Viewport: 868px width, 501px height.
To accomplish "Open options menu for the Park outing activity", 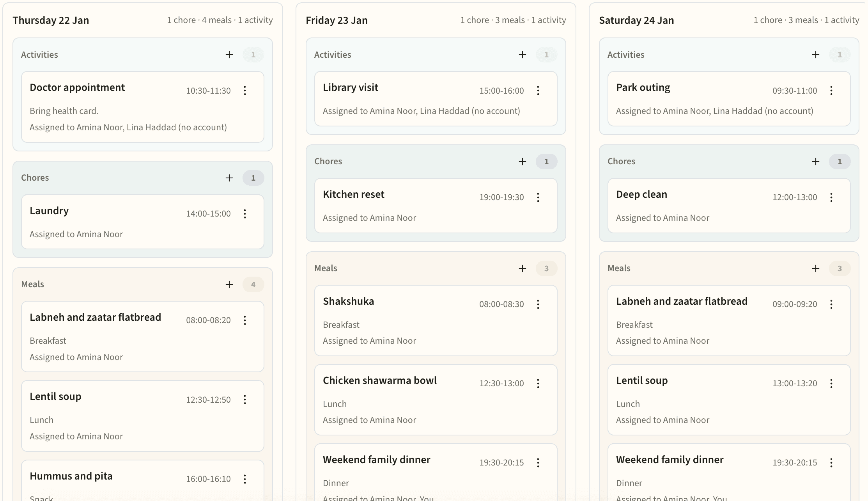I will 832,90.
